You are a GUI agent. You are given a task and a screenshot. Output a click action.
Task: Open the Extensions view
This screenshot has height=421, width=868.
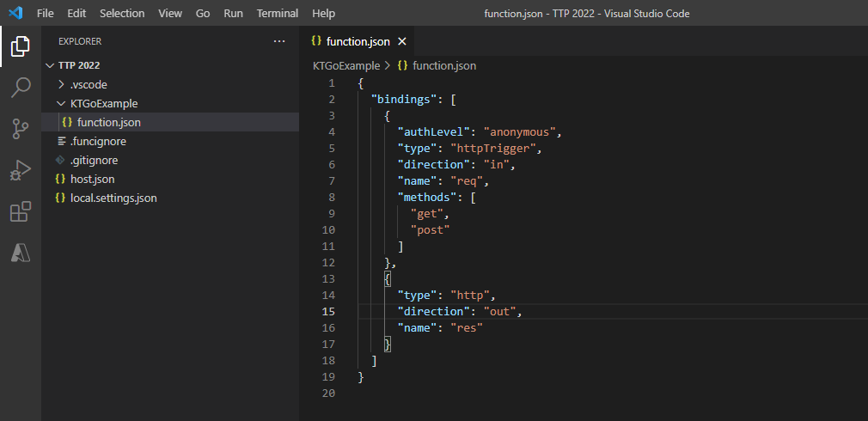(21, 212)
